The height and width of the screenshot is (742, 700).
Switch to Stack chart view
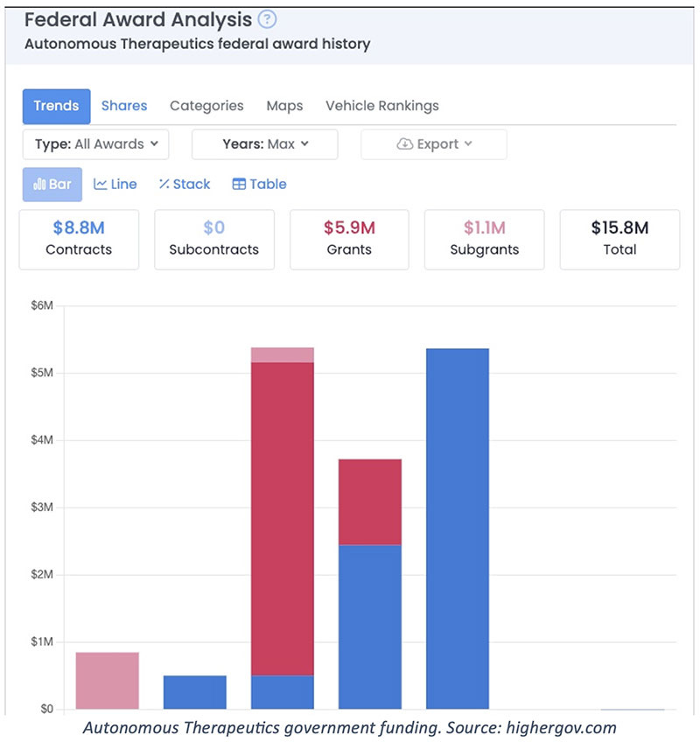184,184
